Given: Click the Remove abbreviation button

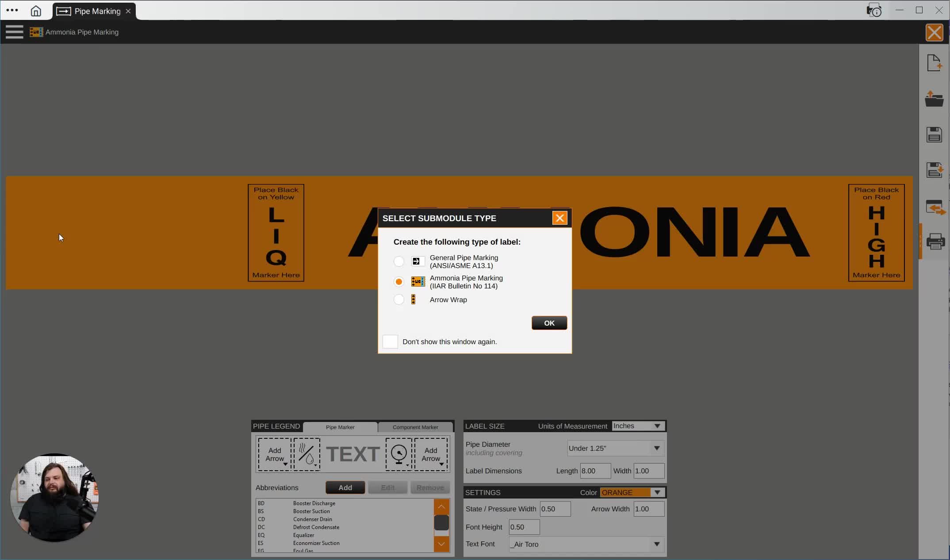Looking at the screenshot, I should (430, 487).
